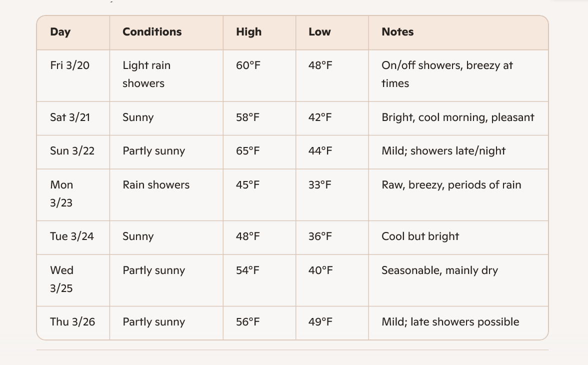This screenshot has width=588, height=365.
Task: Click the High column header
Action: point(248,32)
